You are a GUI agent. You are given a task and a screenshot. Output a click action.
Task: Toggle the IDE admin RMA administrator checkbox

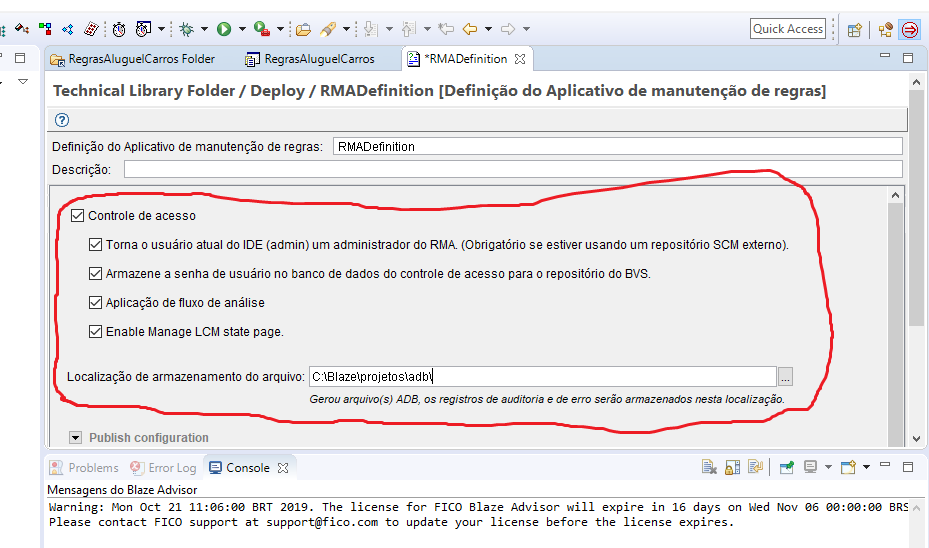click(95, 245)
